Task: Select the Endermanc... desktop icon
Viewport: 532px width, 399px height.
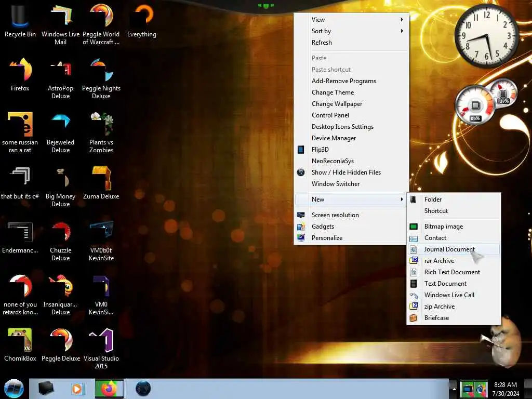Action: pos(20,237)
